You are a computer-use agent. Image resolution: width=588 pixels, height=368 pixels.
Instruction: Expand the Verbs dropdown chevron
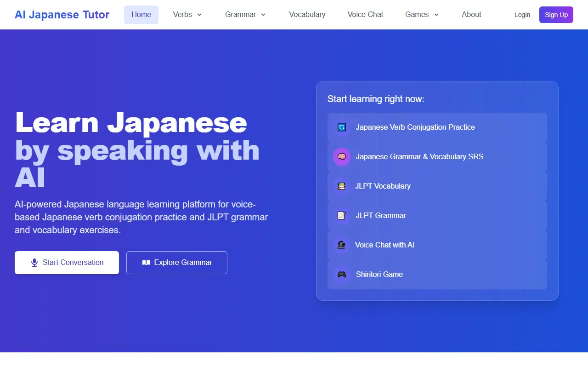(x=199, y=15)
